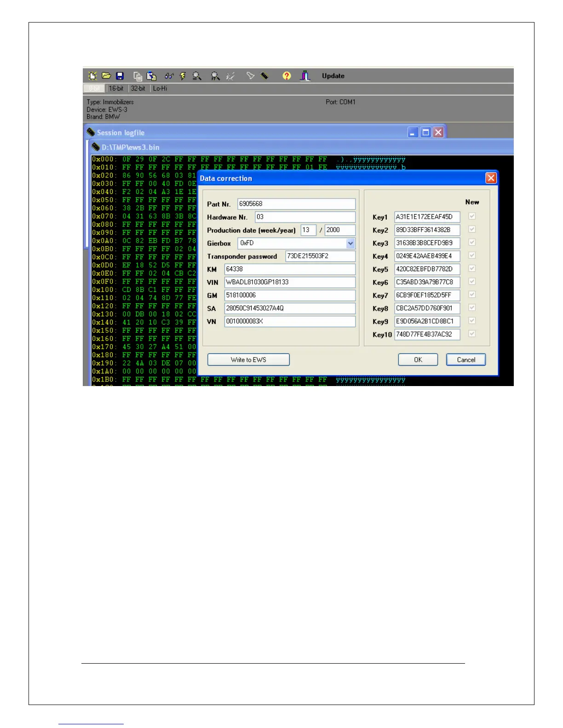The image size is (563, 728).
Task: Click the Part Nr. field 6905668
Action: point(297,204)
